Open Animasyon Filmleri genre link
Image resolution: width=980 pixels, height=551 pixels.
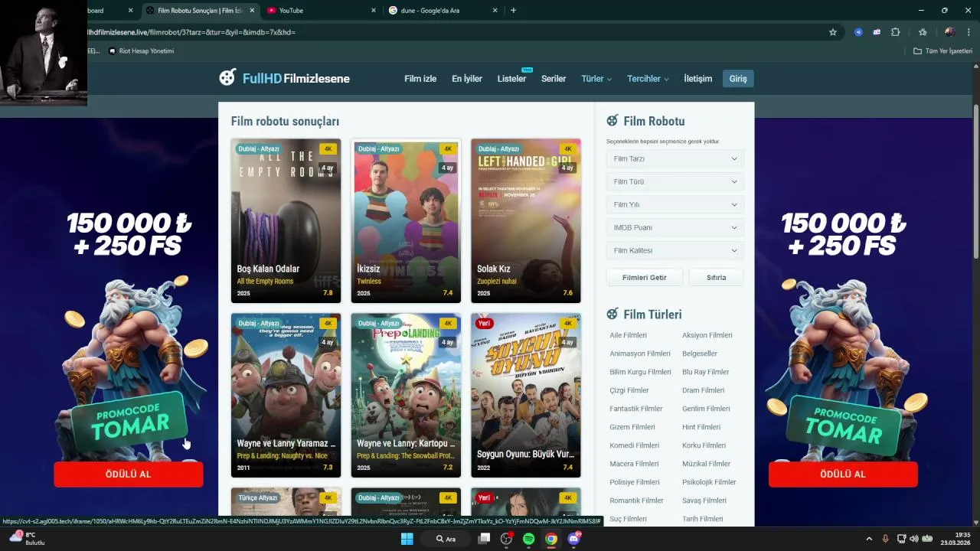click(640, 354)
